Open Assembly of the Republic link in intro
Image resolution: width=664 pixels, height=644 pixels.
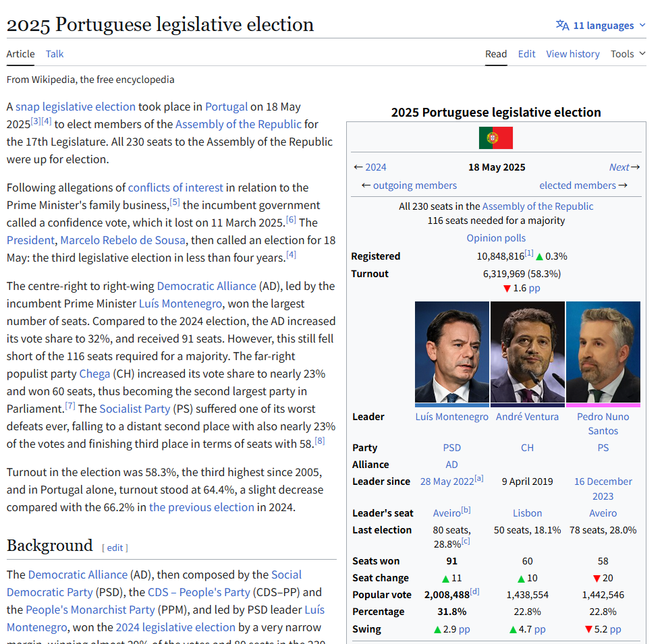238,124
